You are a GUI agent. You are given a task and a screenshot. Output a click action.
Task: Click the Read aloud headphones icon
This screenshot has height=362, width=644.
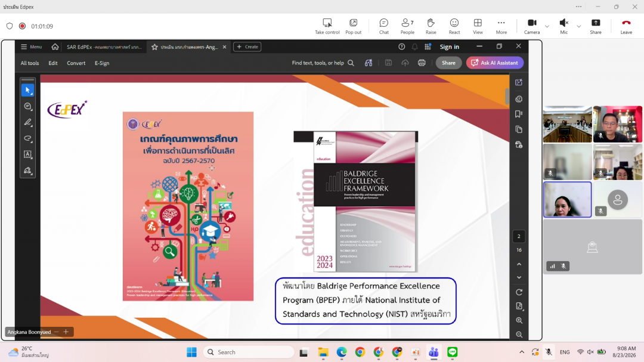click(369, 63)
